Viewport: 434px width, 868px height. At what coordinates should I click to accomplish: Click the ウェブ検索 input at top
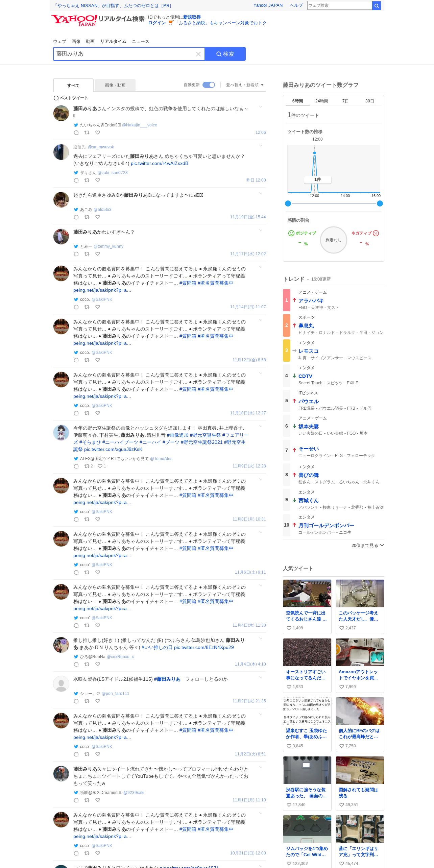[x=339, y=5]
